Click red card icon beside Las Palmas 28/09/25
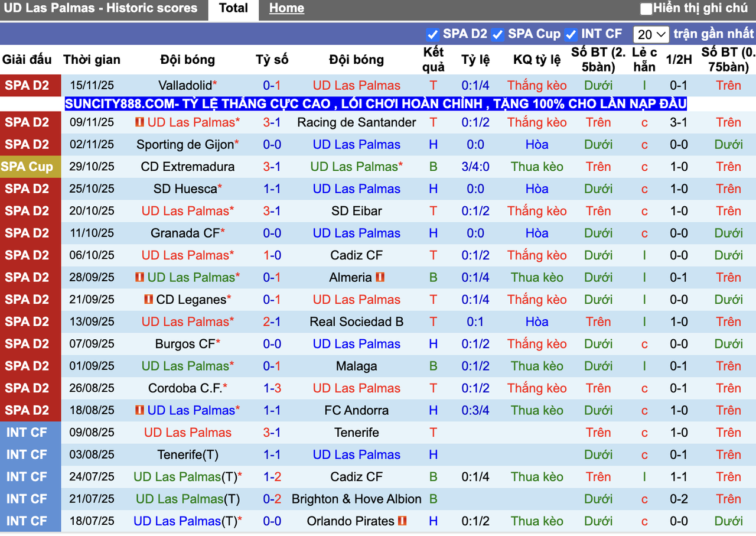This screenshot has height=536, width=756. pos(140,277)
